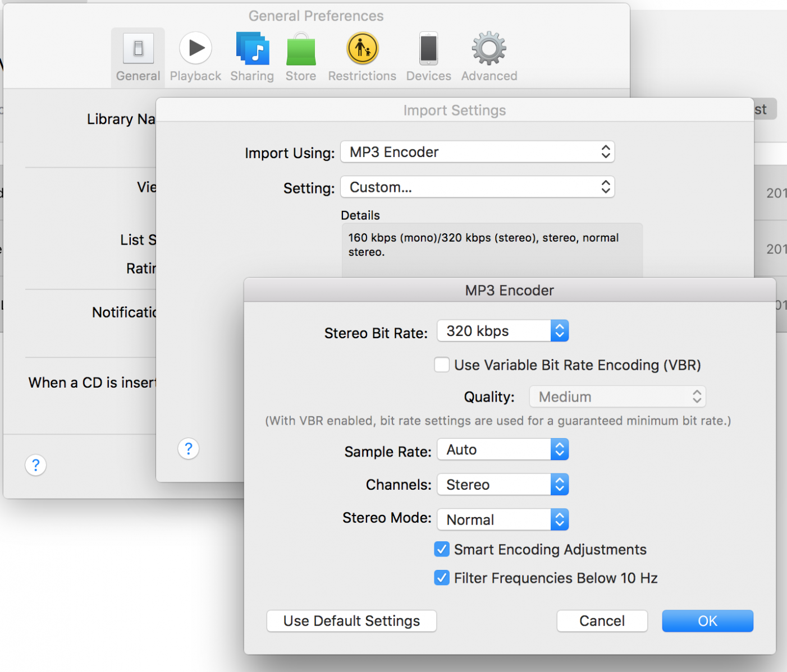Screen dimensions: 787x672
Task: Confirm MP3 Encoder settings with OK
Action: pyautogui.click(x=707, y=621)
